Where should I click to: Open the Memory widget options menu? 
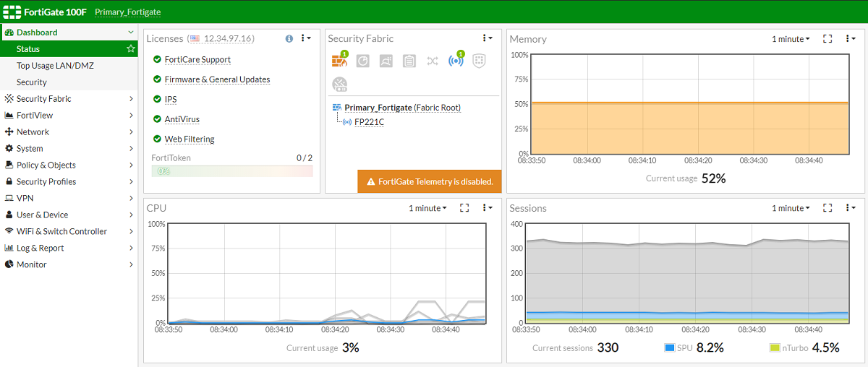851,39
